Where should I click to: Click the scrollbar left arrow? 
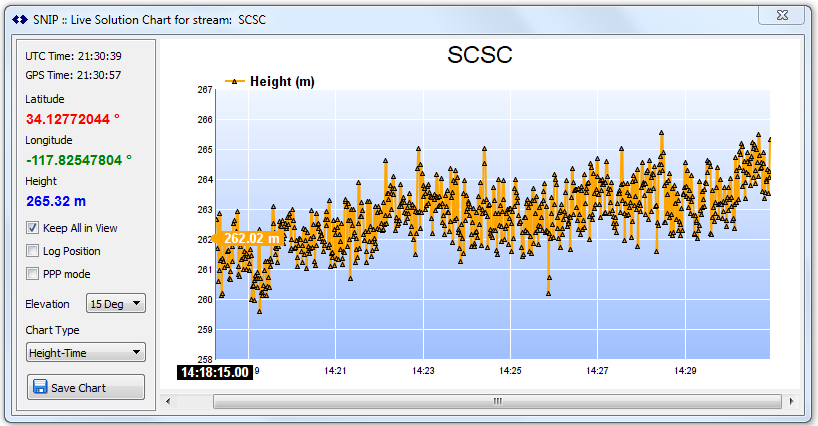tap(168, 401)
